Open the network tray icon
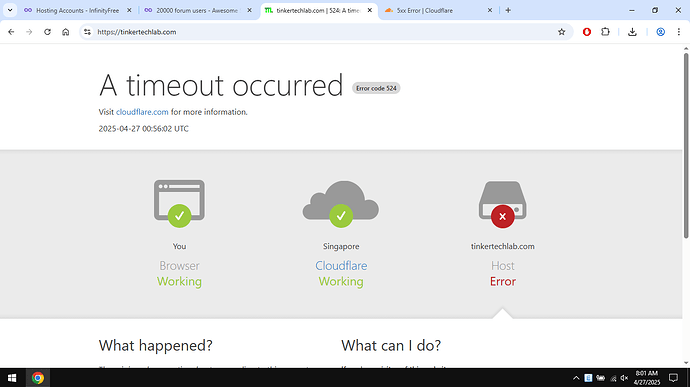690x387 pixels. pyautogui.click(x=613, y=378)
